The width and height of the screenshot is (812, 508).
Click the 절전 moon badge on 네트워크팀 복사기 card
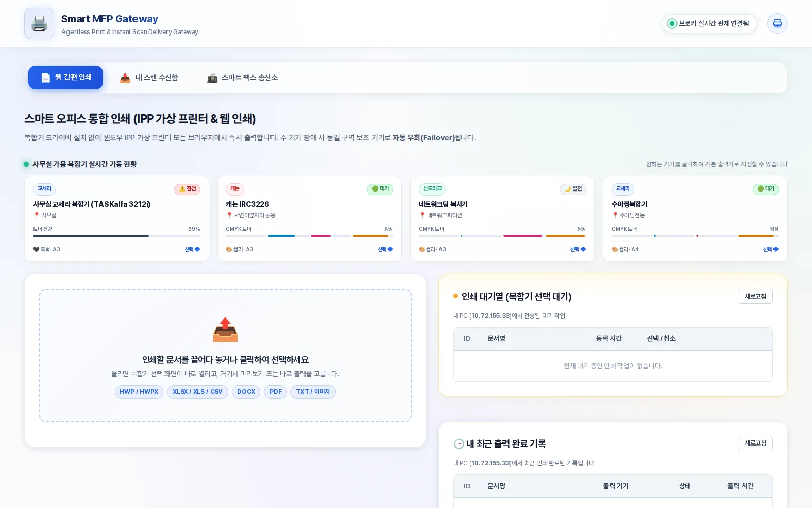pyautogui.click(x=573, y=189)
